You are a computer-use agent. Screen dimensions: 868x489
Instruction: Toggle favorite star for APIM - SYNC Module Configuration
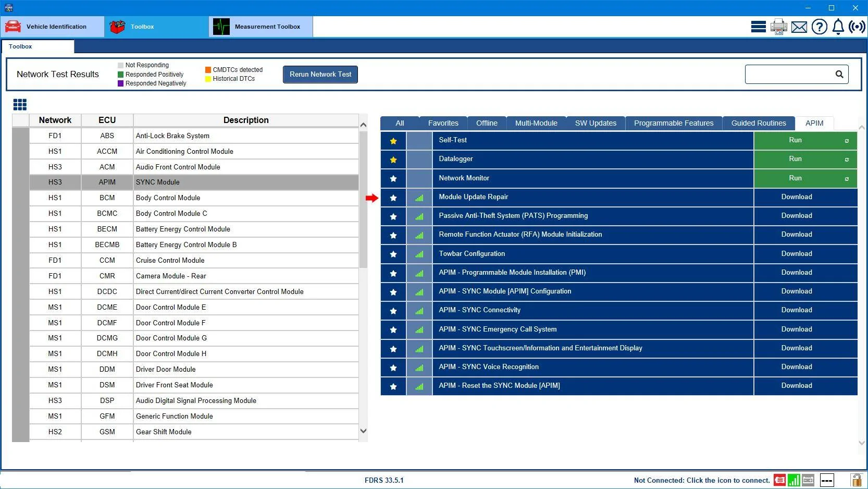pyautogui.click(x=393, y=292)
